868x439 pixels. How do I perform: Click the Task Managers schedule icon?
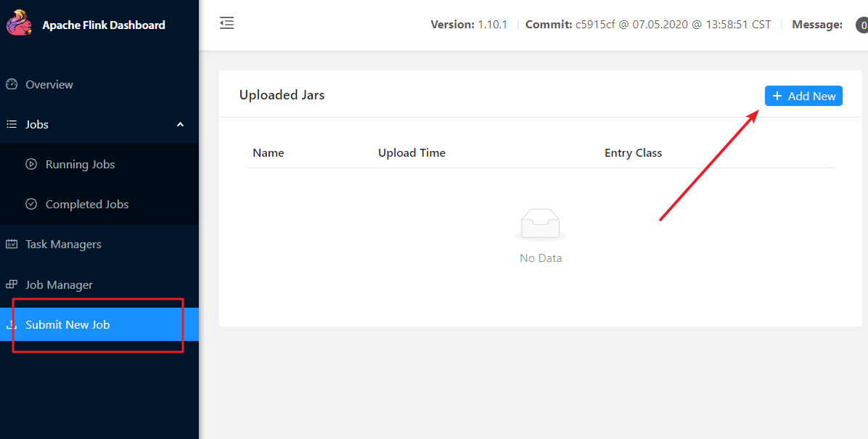12,244
